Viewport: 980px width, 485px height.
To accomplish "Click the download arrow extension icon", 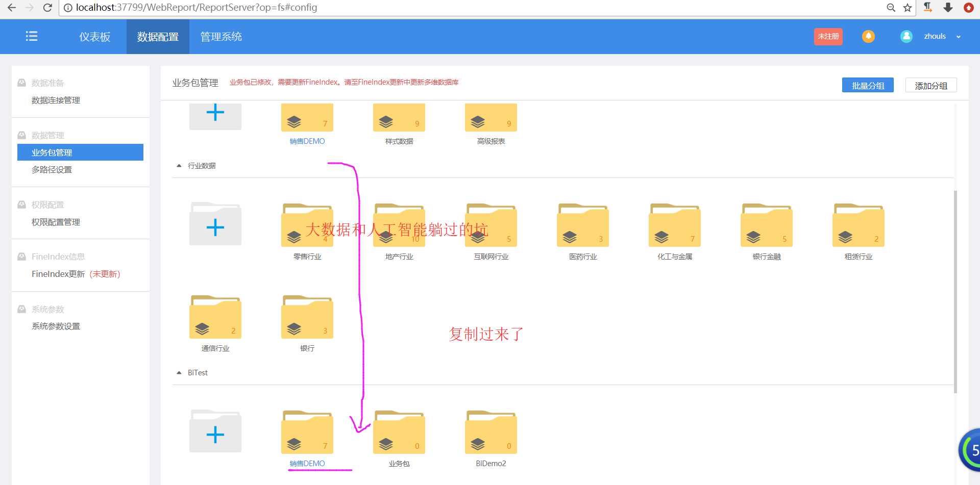I will pyautogui.click(x=948, y=7).
